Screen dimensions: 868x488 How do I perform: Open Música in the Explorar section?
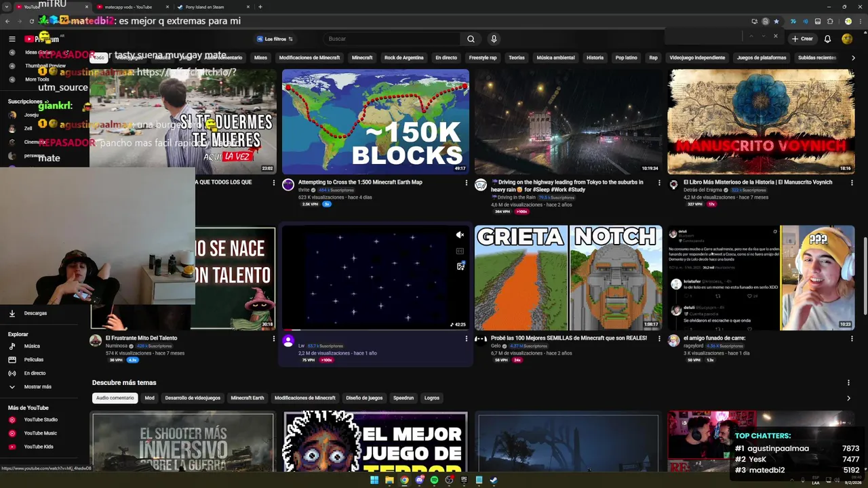point(32,346)
